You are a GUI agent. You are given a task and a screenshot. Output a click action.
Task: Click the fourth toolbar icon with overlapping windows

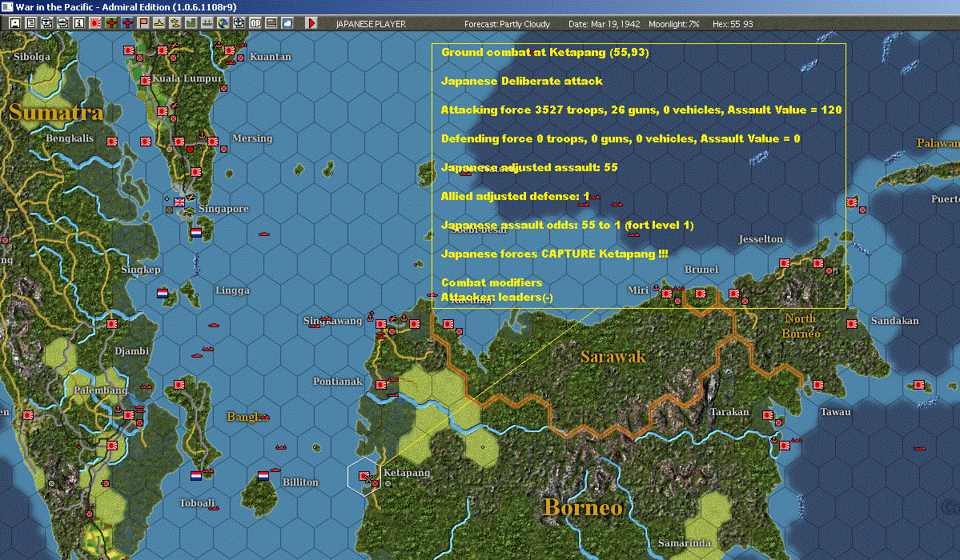pos(63,23)
